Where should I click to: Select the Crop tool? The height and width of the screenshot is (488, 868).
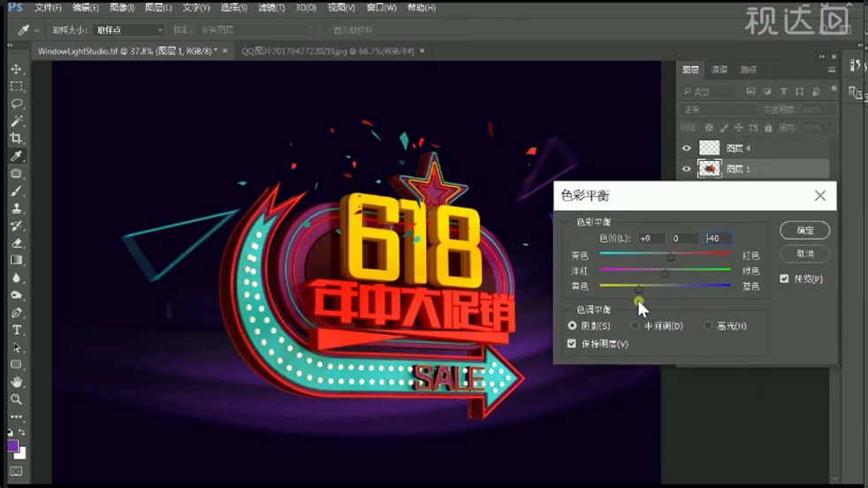pos(17,138)
